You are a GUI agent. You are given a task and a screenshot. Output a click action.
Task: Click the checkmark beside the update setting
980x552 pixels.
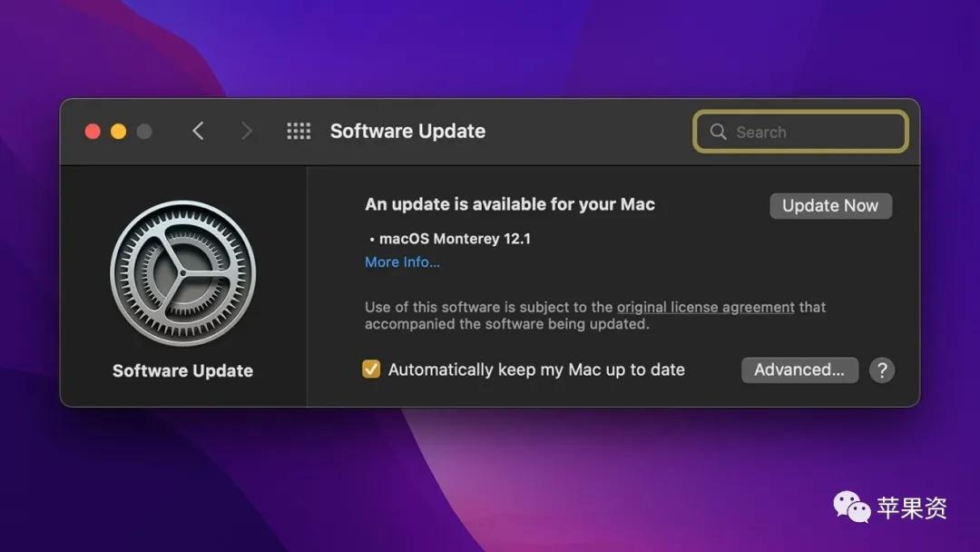click(370, 370)
